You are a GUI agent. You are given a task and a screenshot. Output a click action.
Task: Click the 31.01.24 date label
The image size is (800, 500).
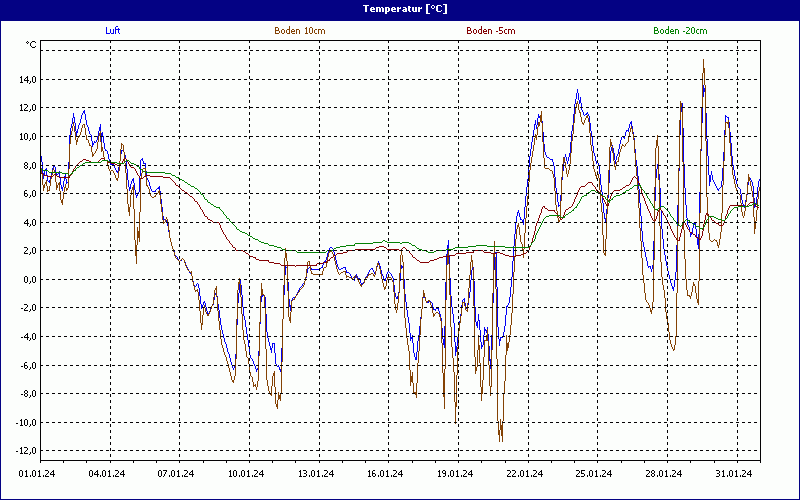[x=734, y=474]
